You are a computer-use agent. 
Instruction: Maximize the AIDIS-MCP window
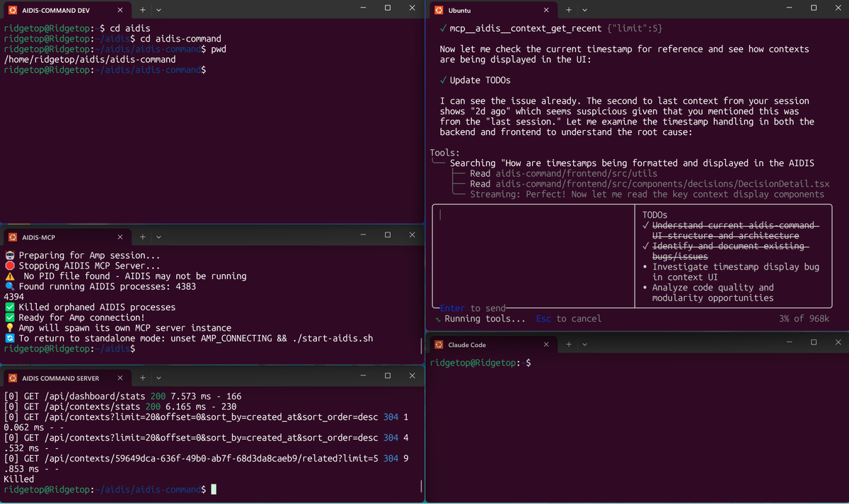coord(388,235)
